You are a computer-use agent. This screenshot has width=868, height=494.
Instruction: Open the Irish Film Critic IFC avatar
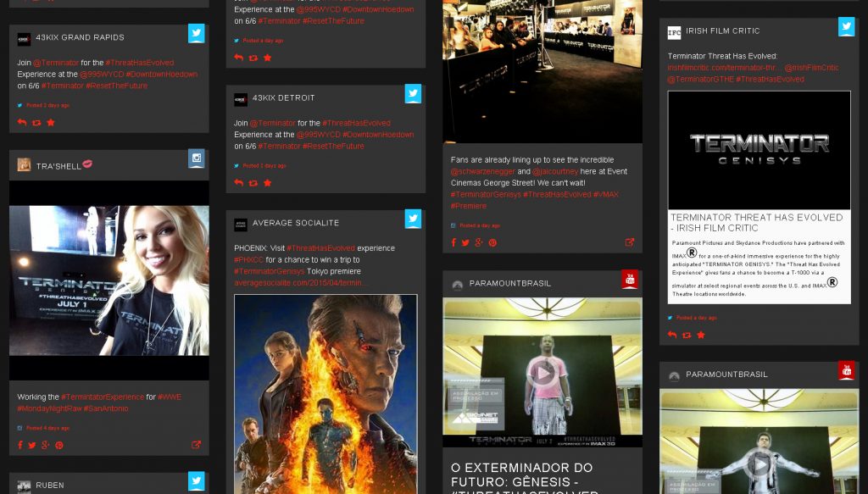click(674, 33)
